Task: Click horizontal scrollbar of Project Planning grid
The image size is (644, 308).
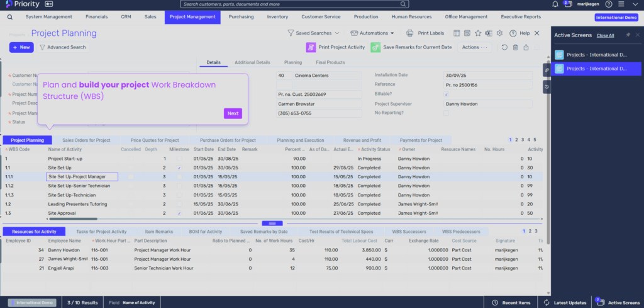Action: point(73,219)
